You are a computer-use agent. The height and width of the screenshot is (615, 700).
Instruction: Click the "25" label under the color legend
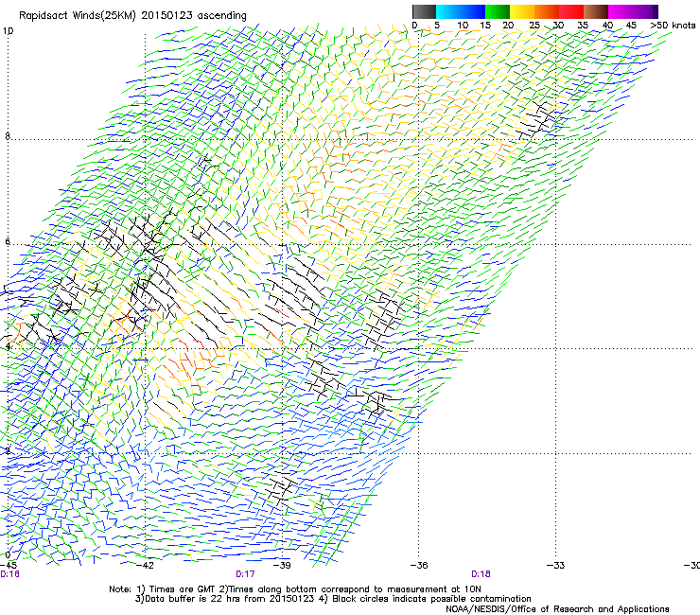tap(534, 26)
